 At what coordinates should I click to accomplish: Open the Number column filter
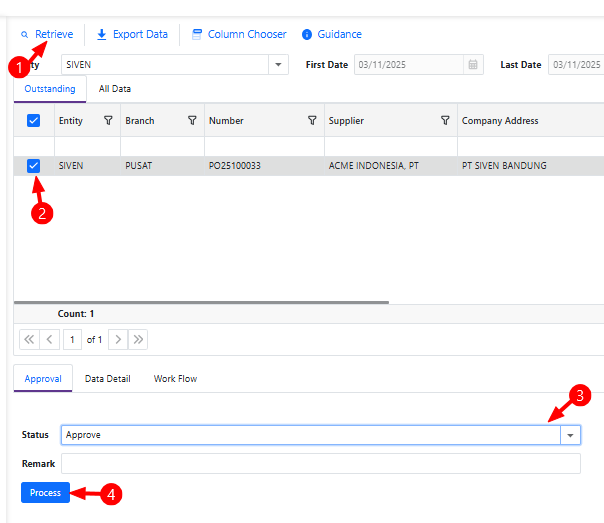coord(312,121)
